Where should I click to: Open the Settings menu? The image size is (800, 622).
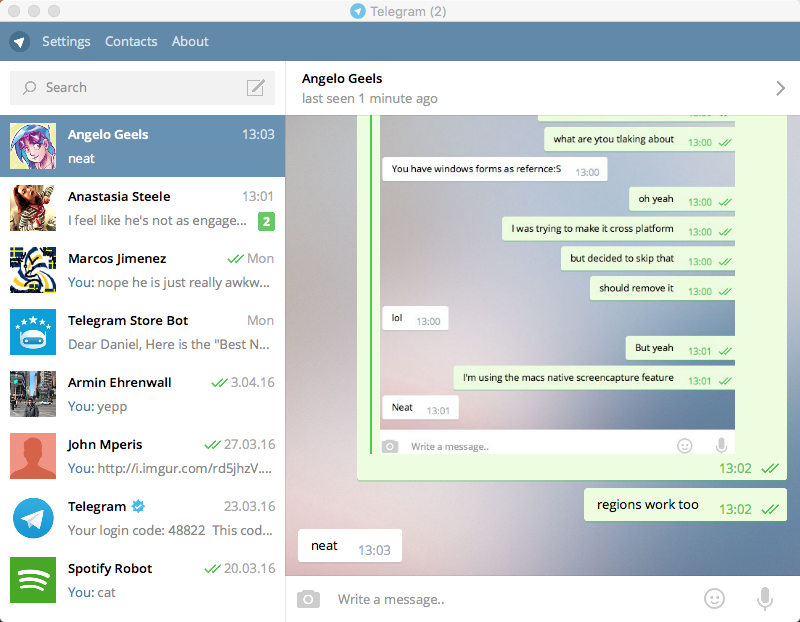point(66,41)
